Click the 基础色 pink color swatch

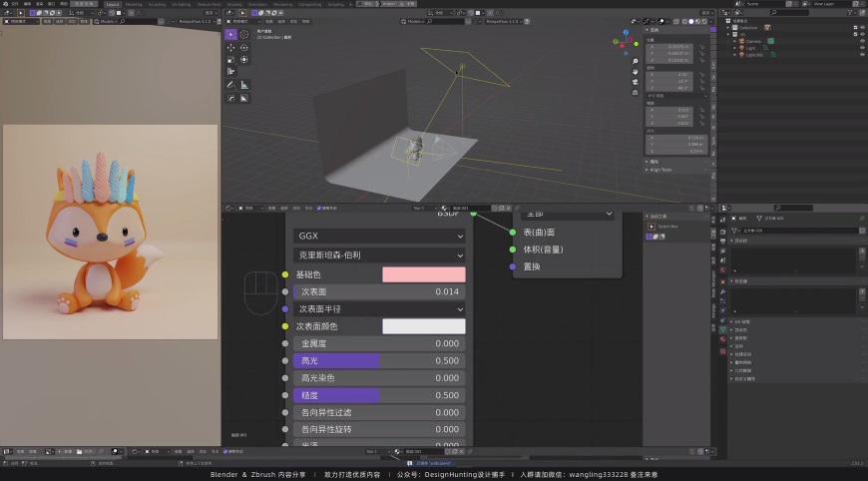pyautogui.click(x=424, y=274)
